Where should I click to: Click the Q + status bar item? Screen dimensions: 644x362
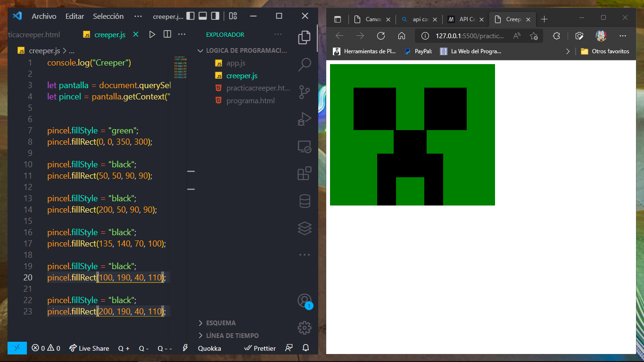pyautogui.click(x=124, y=348)
